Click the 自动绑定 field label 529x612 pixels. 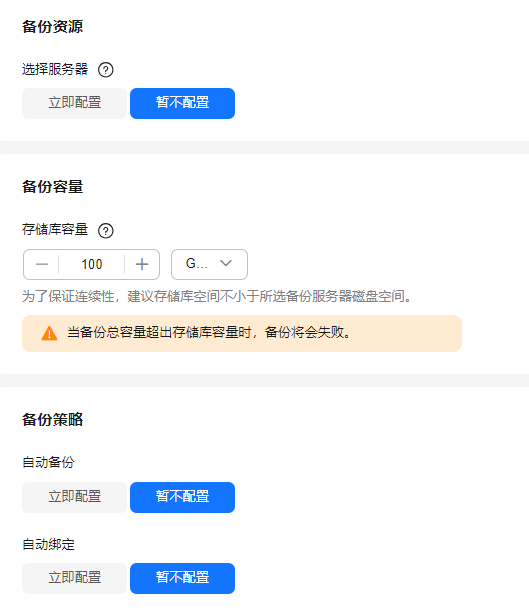pos(48,544)
